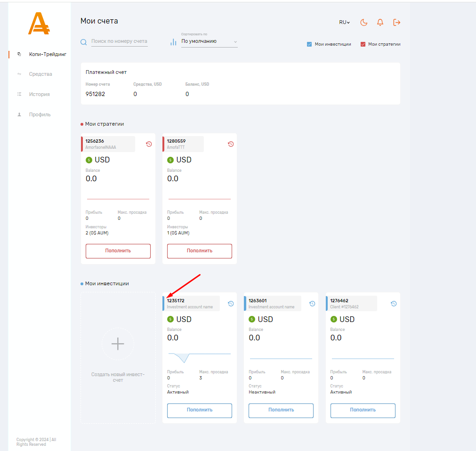This screenshot has width=476, height=451.
Task: Click the logout icon
Action: 397,22
